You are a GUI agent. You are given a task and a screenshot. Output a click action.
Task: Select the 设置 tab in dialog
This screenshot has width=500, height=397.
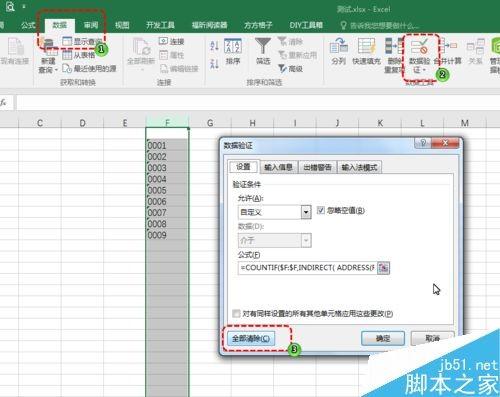243,167
